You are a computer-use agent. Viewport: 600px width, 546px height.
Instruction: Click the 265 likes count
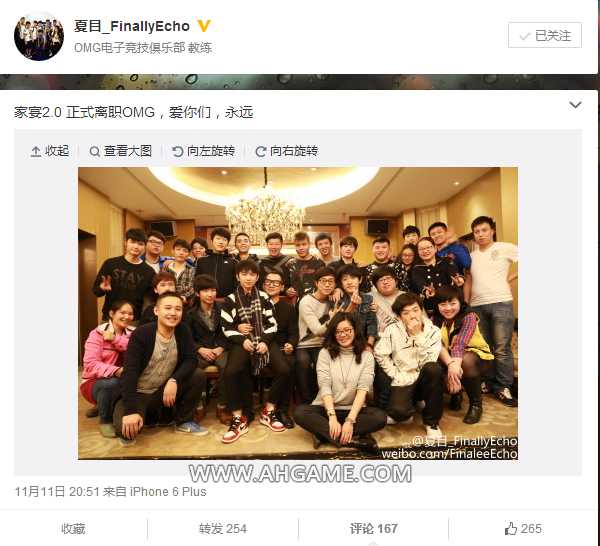531,529
